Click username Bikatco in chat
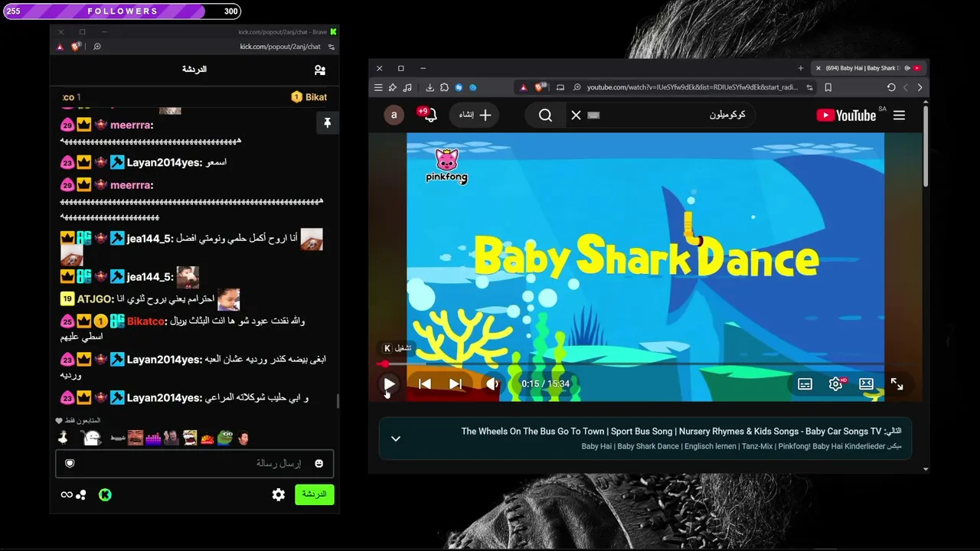980x551 pixels. [145, 321]
